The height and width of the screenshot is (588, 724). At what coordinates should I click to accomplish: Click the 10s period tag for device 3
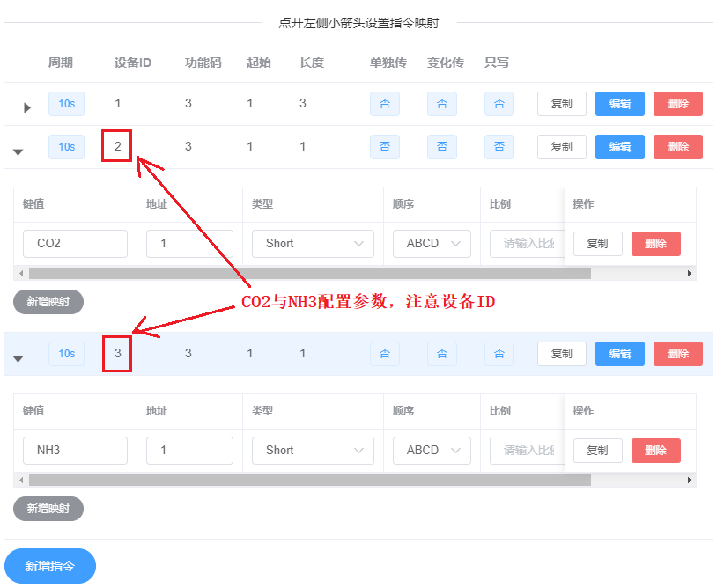(66, 354)
